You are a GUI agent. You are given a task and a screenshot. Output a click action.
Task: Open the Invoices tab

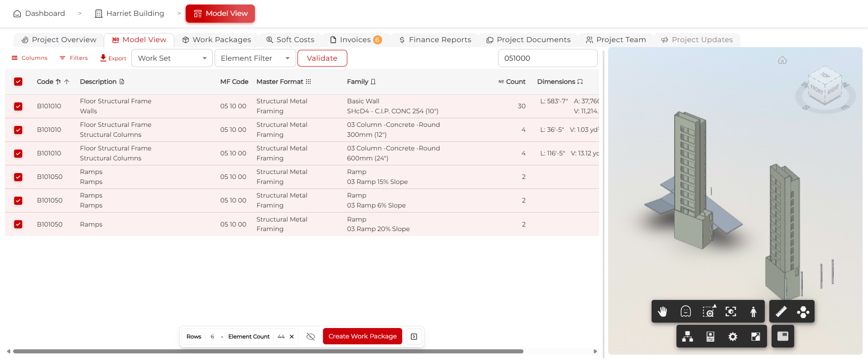pos(356,40)
